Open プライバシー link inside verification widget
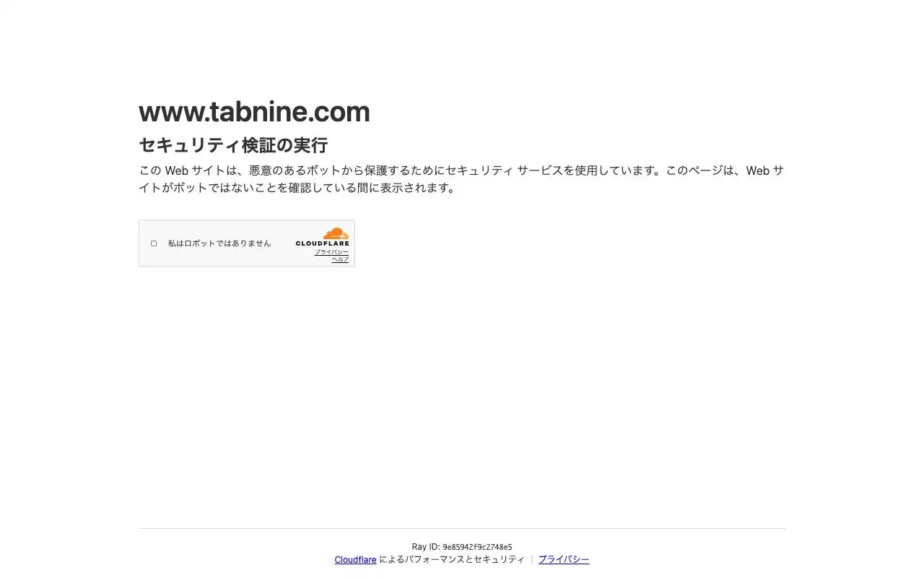 tap(331, 251)
